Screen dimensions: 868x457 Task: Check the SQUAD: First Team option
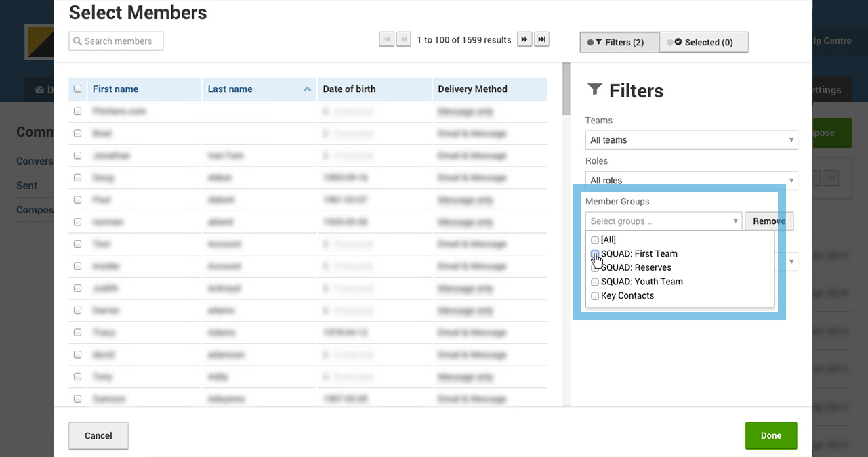click(595, 254)
